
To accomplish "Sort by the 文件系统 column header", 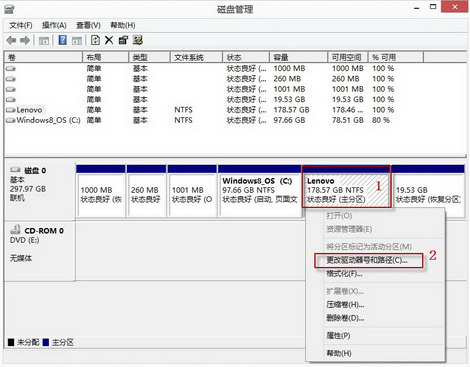I will point(196,57).
